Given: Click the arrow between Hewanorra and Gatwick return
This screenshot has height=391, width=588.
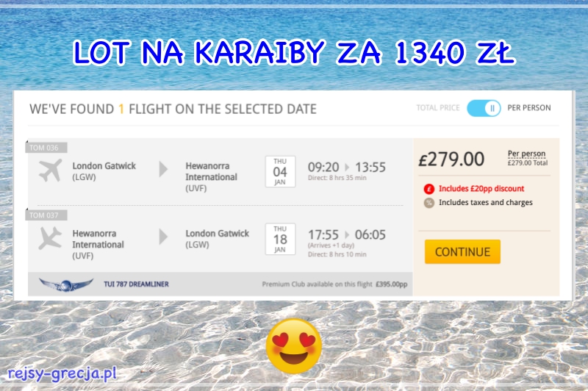Looking at the screenshot, I should click(163, 237).
